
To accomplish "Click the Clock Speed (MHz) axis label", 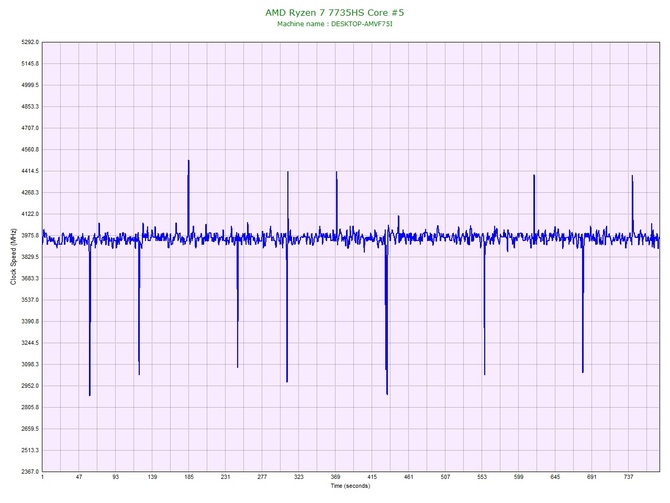I will tap(13, 256).
